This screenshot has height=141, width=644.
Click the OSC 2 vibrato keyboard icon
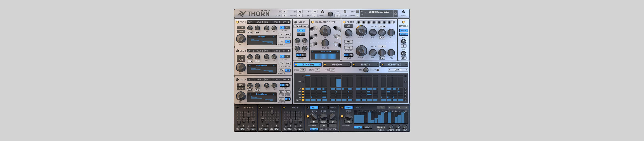click(x=287, y=70)
